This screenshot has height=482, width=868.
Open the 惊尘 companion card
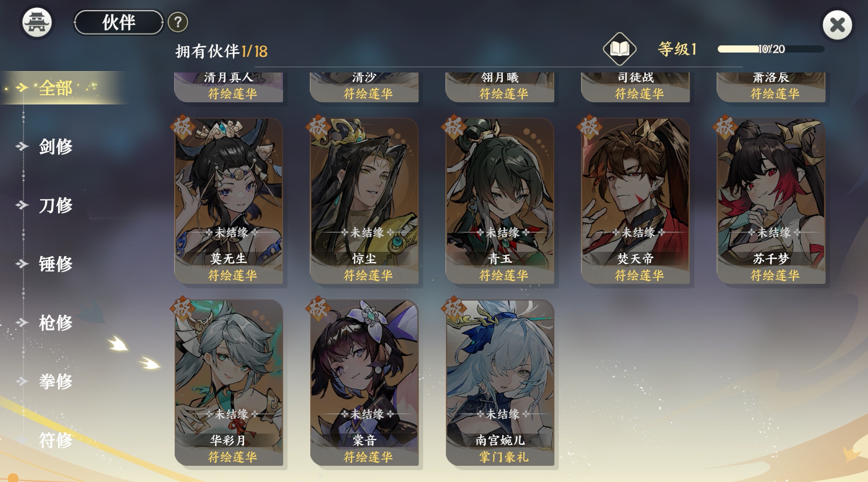364,201
